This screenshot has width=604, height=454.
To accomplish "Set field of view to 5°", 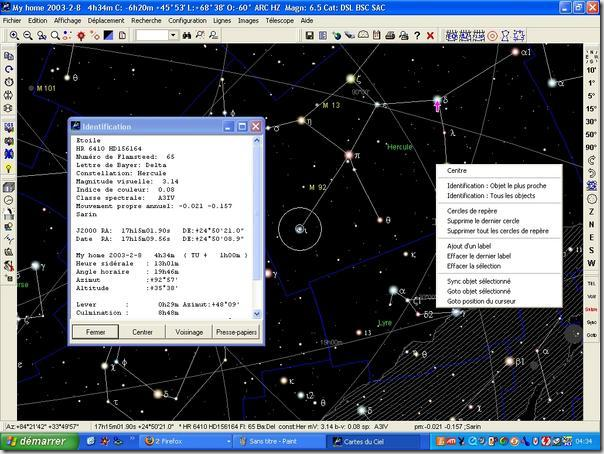I will [x=591, y=96].
